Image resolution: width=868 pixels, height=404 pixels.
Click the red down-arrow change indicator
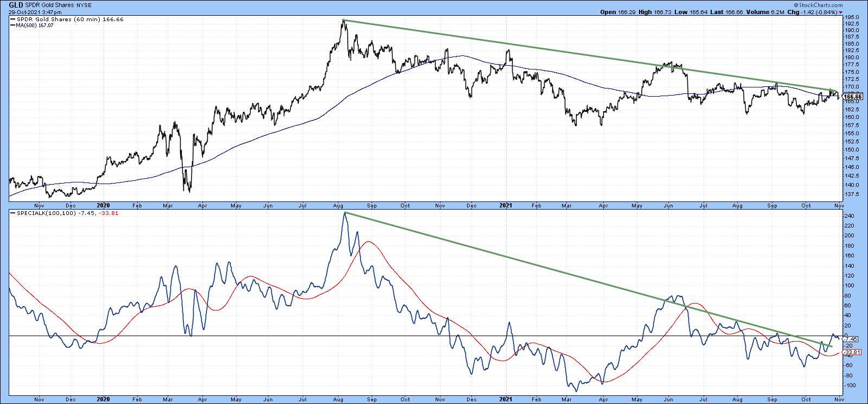[x=840, y=11]
